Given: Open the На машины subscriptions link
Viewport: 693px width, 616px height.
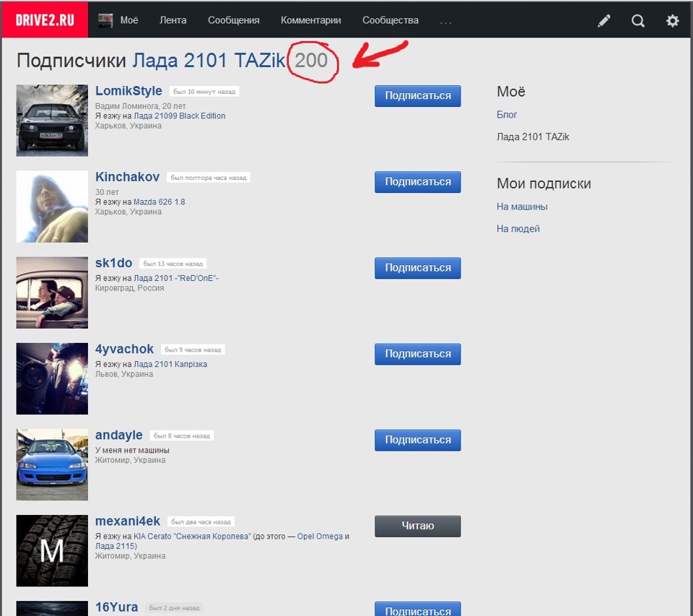Looking at the screenshot, I should coord(522,207).
